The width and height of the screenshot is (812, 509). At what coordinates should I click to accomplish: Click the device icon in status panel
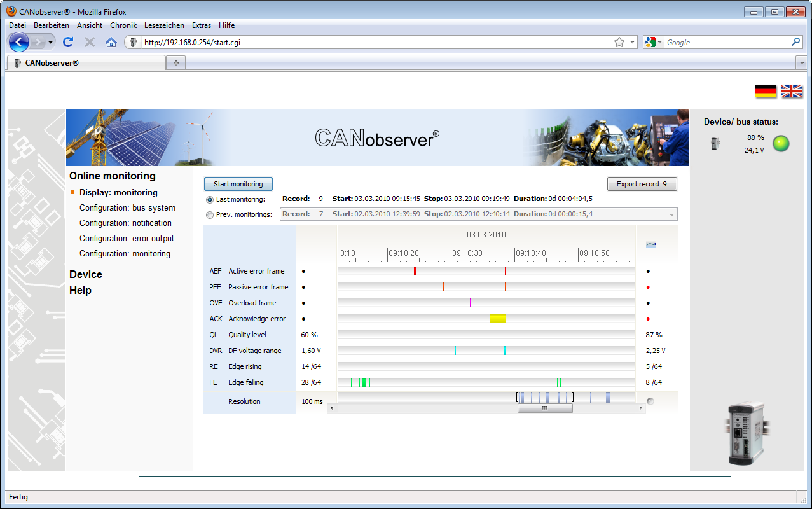(x=715, y=144)
